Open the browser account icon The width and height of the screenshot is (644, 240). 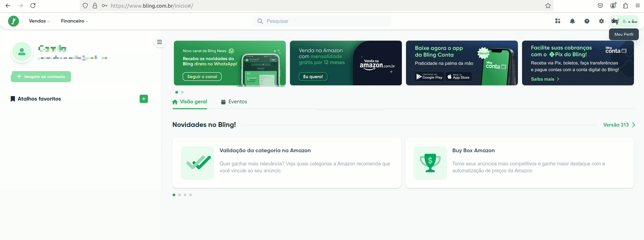[x=613, y=6]
